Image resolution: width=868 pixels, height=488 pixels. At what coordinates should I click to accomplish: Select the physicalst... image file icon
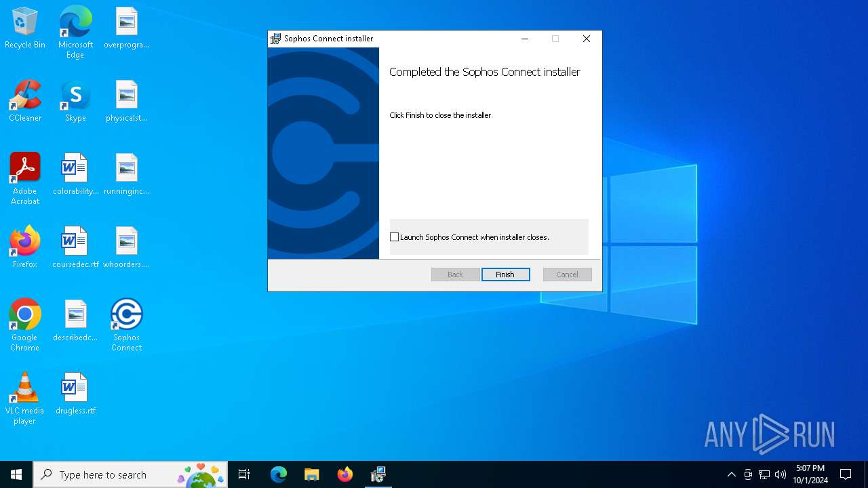click(x=126, y=102)
